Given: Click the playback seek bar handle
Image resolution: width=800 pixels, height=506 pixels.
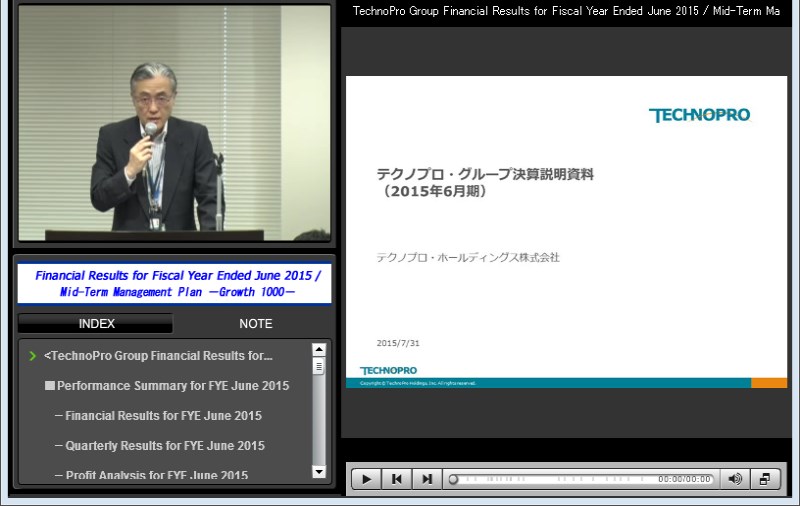Looking at the screenshot, I should pos(453,479).
